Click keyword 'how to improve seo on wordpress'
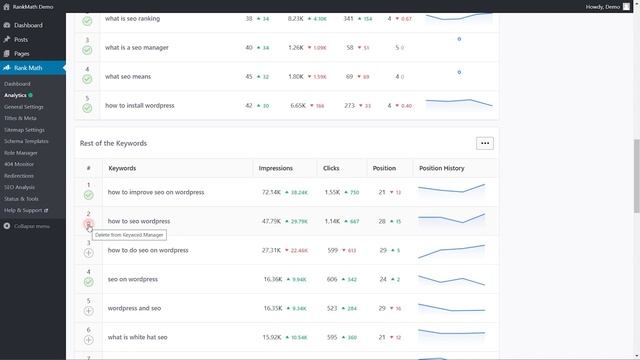The width and height of the screenshot is (640, 360). pos(156,192)
